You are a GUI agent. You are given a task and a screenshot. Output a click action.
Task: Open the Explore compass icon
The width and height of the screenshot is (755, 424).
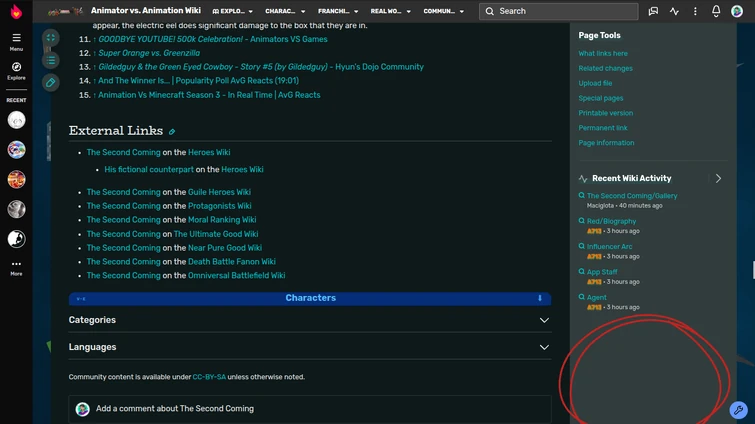point(16,67)
